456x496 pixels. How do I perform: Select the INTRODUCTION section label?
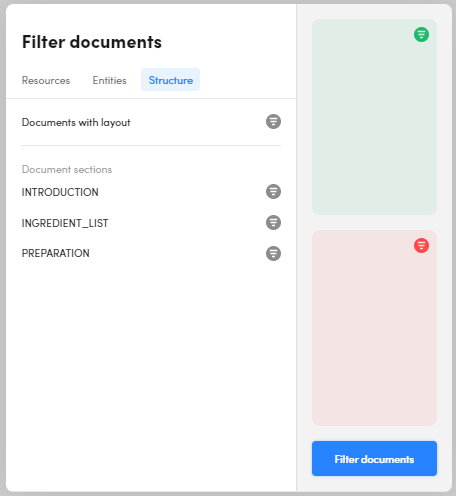point(60,192)
